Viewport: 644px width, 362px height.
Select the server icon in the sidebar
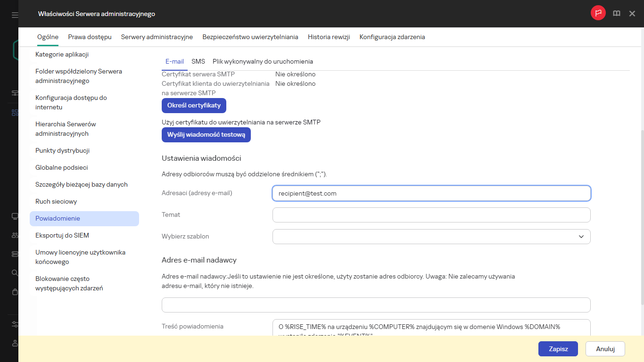pos(14,253)
